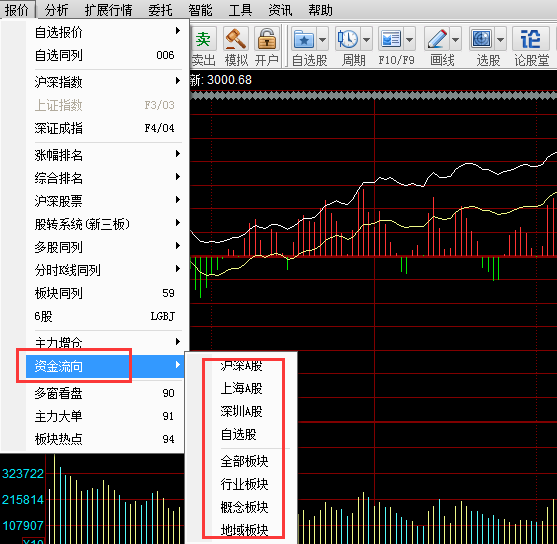The image size is (557, 544).
Task: Open the 自选股 star folder icon
Action: (304, 39)
